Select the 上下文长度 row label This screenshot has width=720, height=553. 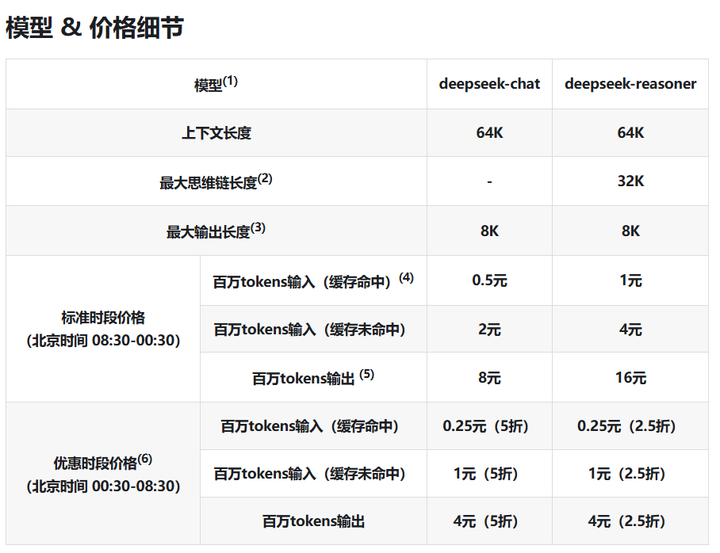tap(216, 133)
